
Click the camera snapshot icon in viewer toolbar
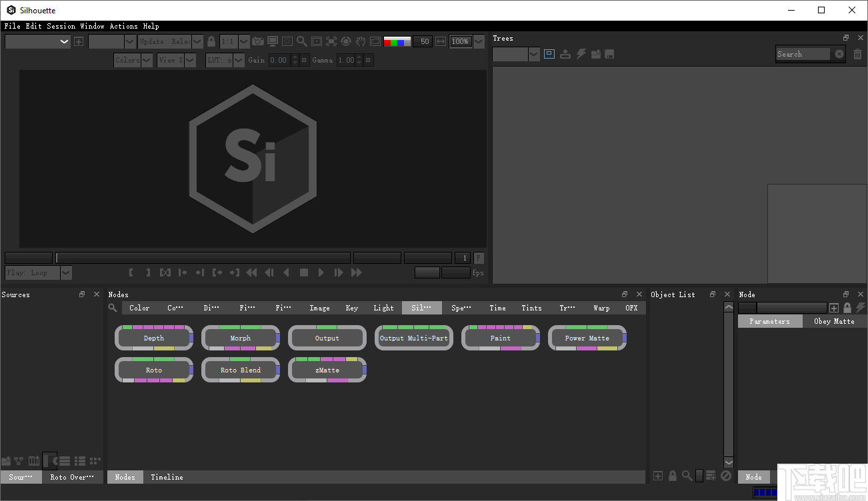coord(258,41)
